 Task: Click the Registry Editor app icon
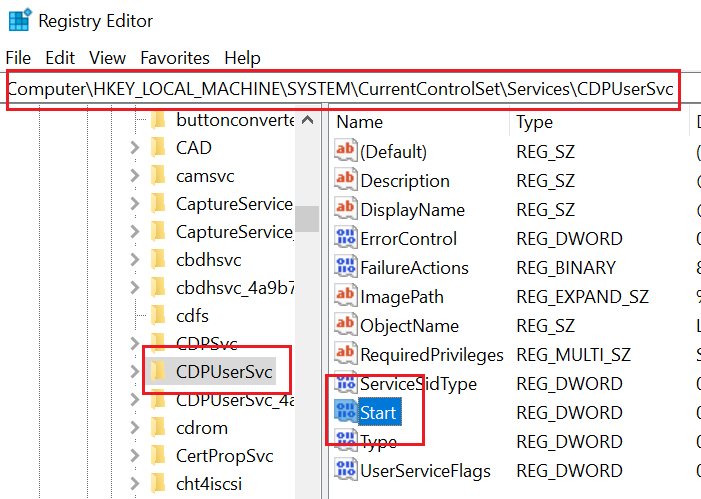pos(20,20)
